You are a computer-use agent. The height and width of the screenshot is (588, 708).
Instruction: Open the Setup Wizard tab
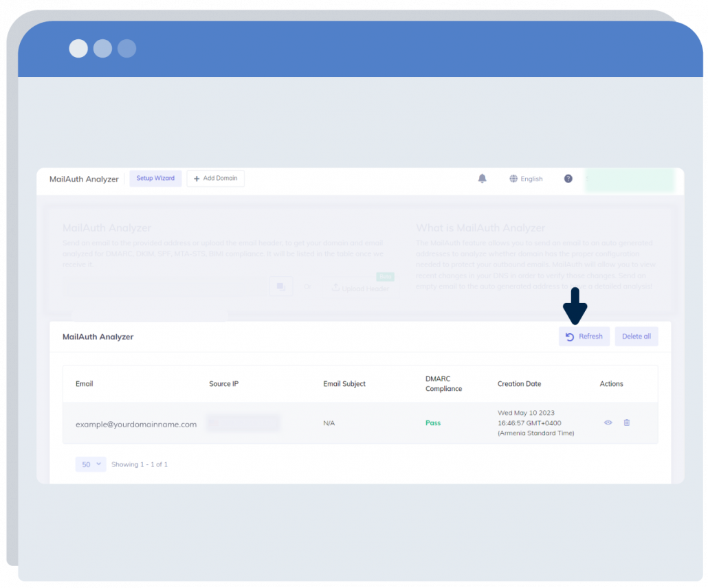point(155,179)
